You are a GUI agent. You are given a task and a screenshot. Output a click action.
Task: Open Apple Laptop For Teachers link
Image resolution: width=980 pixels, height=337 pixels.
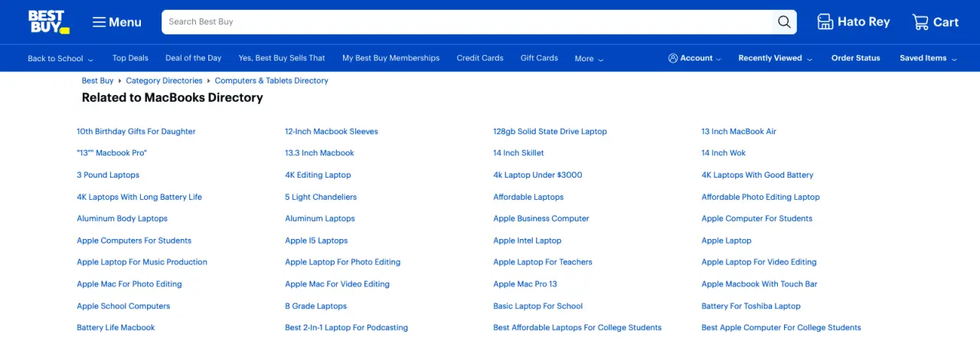click(x=543, y=263)
